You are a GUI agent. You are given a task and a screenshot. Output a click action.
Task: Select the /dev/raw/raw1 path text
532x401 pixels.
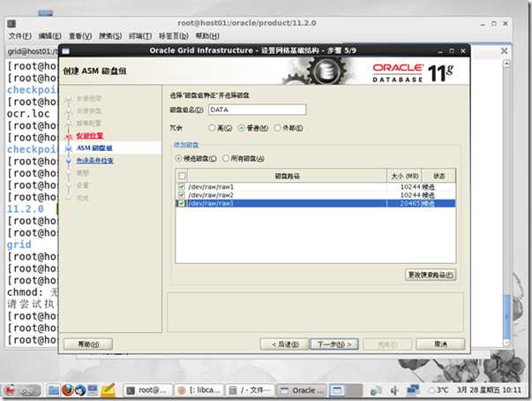(211, 186)
